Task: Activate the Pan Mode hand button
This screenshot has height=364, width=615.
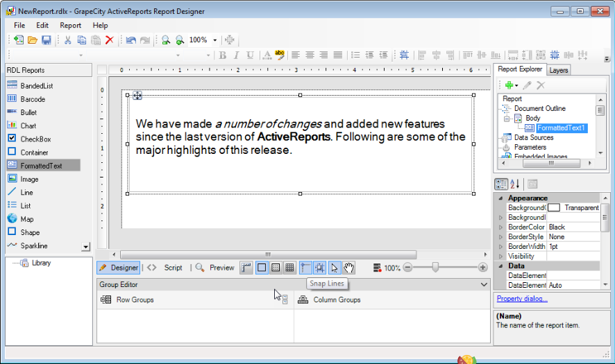Action: click(348, 268)
